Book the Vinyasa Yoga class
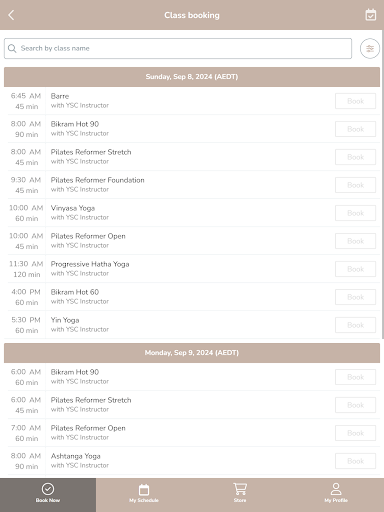 (355, 213)
